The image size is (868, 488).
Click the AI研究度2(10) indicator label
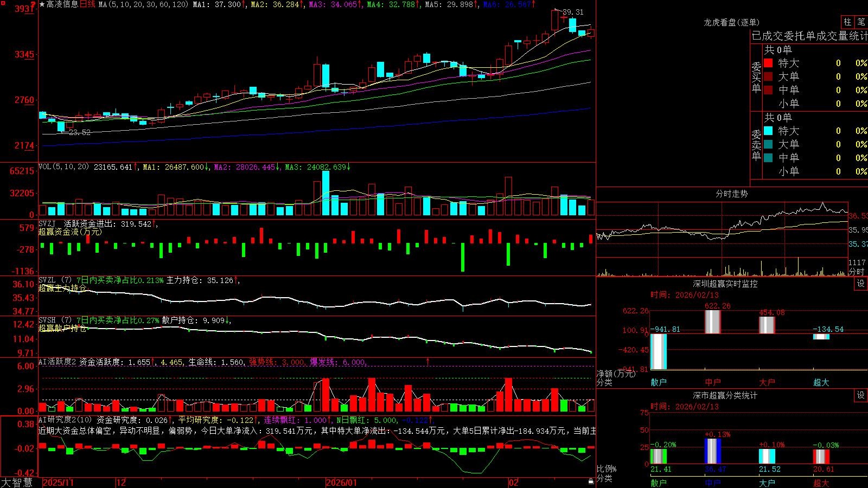(x=65, y=420)
